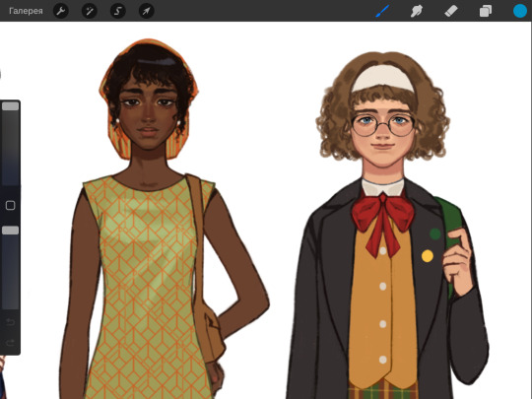Select the Smudge tool
Image resolution: width=532 pixels, height=399 pixels.
click(417, 11)
